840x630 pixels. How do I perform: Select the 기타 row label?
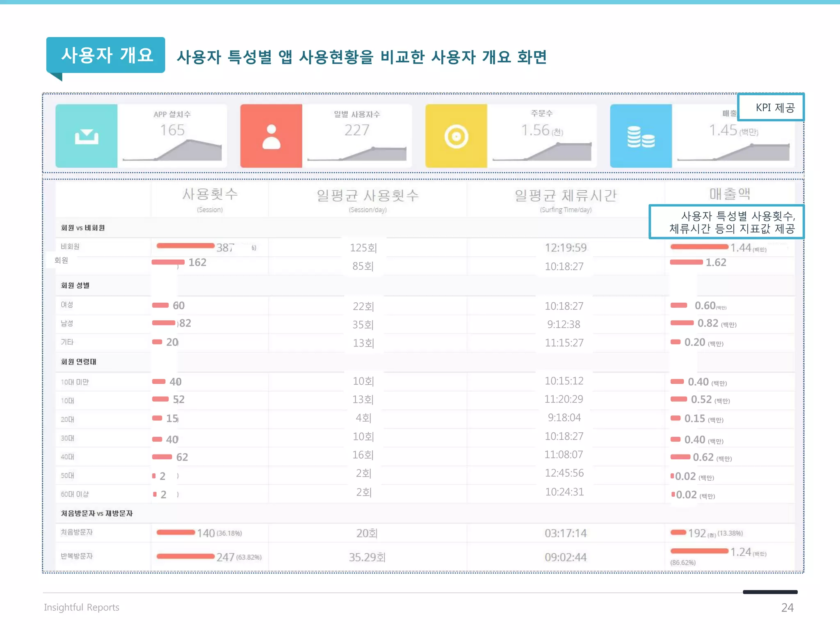click(x=67, y=342)
